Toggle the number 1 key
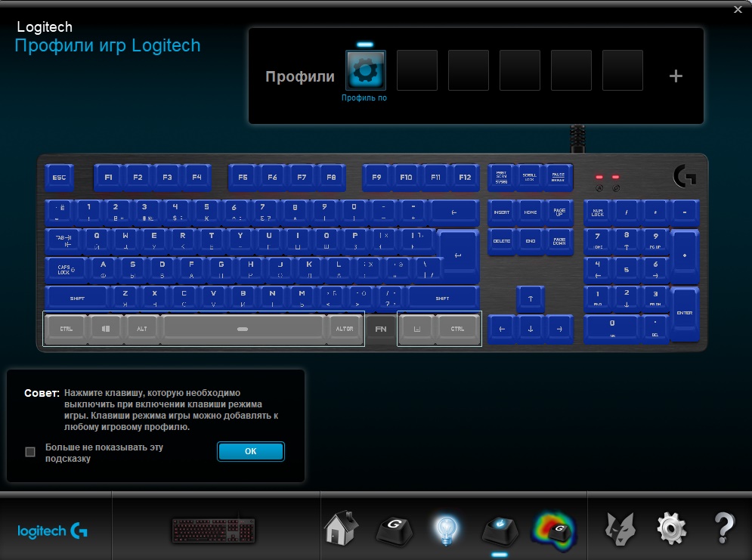This screenshot has height=560, width=752. pos(88,212)
